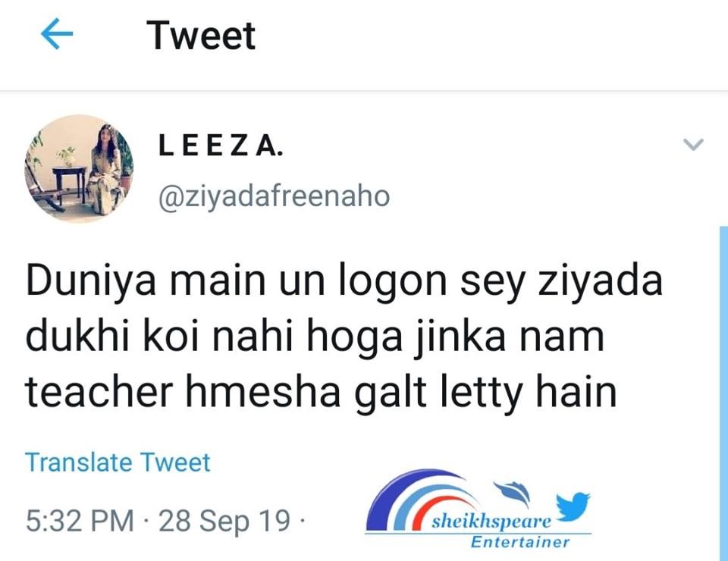728x561 pixels.
Task: Tap the tweet line starting with dukhi
Action: point(315,337)
